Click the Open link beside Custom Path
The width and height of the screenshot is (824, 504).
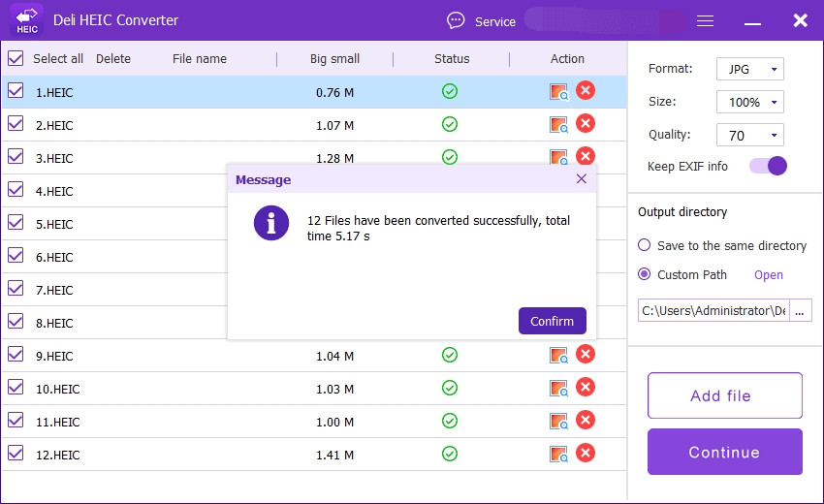pos(769,275)
